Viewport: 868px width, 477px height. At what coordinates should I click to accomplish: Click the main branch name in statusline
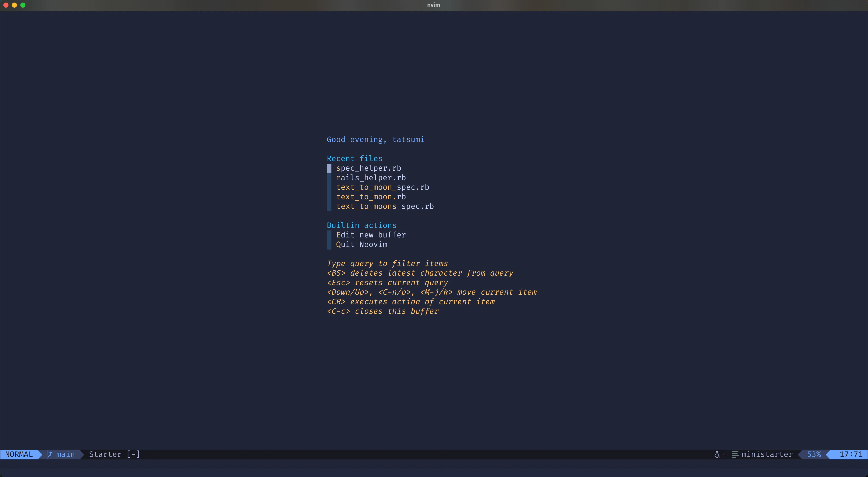pos(65,454)
